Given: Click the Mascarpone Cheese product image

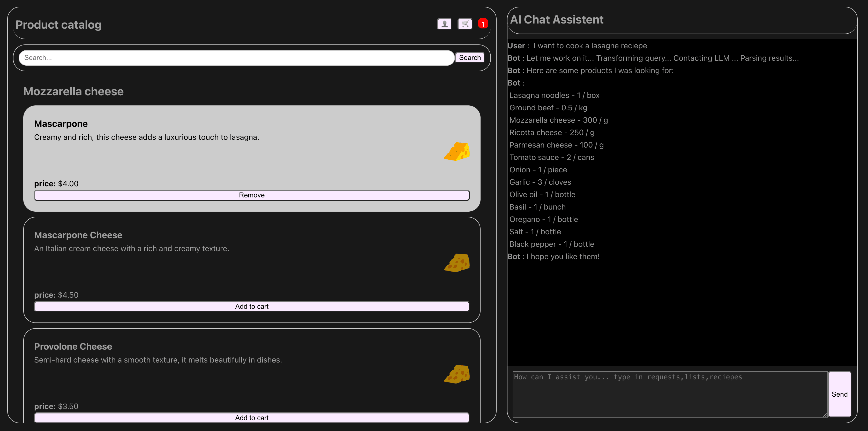Looking at the screenshot, I should coord(457,263).
